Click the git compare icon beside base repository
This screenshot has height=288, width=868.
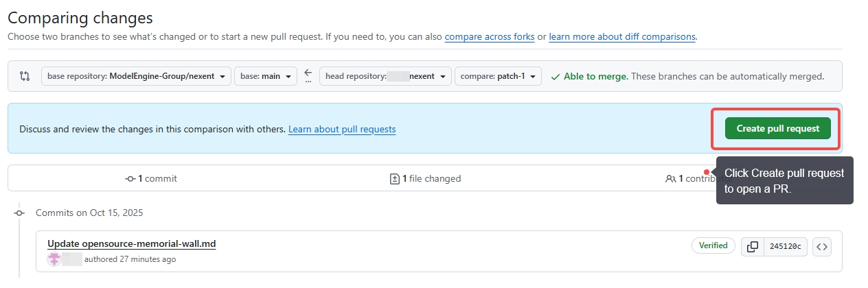(25, 76)
